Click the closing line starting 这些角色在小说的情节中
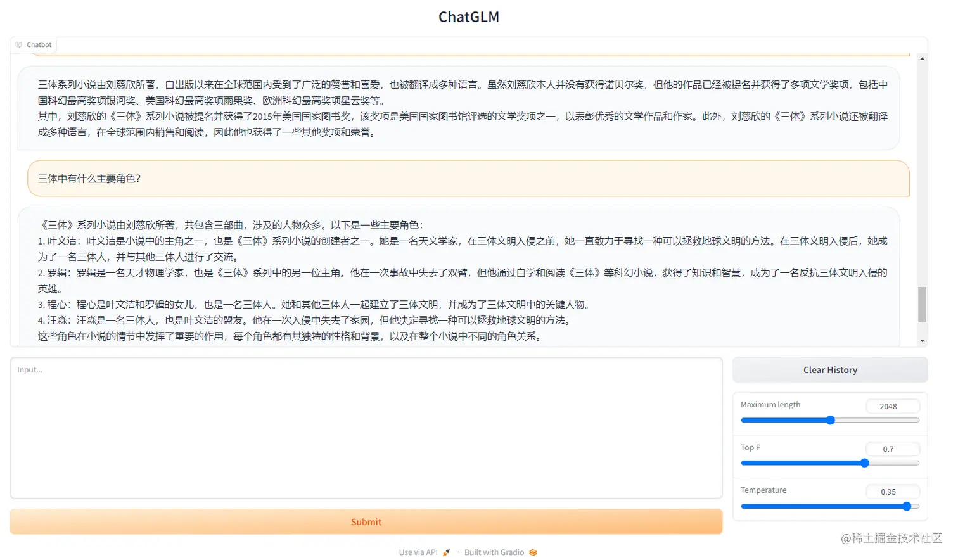The height and width of the screenshot is (560, 958). tap(291, 336)
